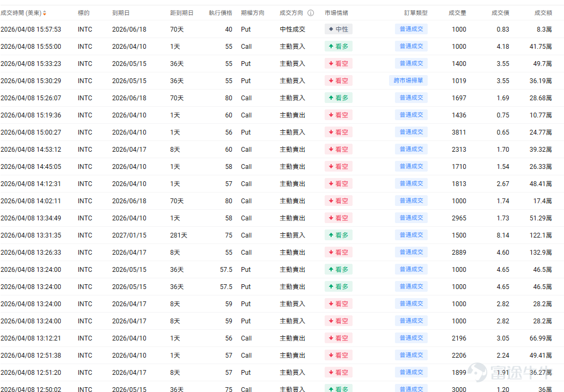Click the 成交額 column header
Screen dimensions: 564x392
(543, 13)
